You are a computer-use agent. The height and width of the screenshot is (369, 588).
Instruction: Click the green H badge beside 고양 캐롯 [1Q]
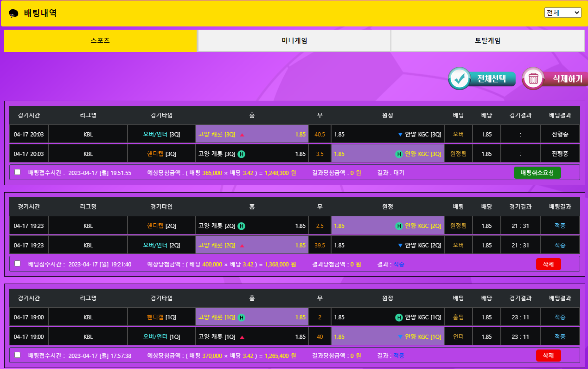click(241, 317)
